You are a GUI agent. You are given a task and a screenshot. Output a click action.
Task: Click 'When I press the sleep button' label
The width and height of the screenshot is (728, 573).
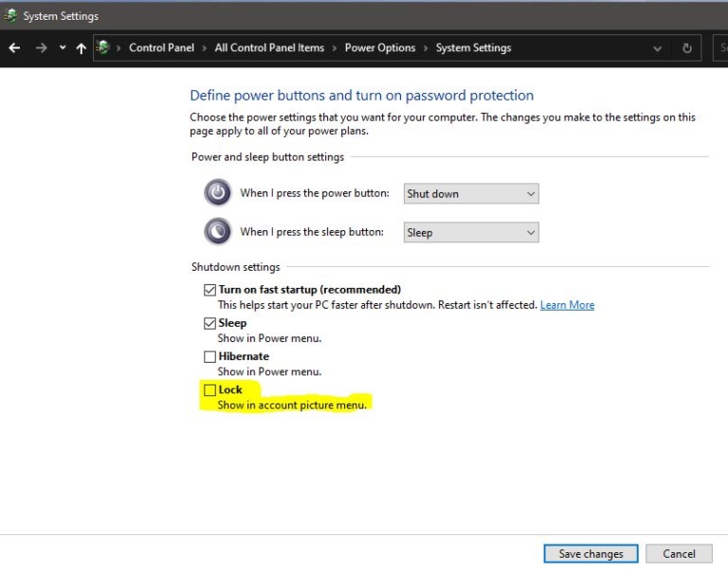click(312, 231)
